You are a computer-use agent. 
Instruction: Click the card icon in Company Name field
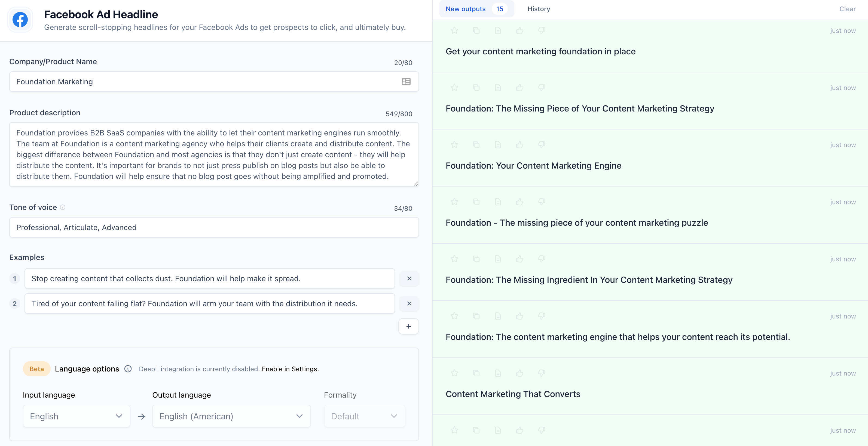click(x=406, y=82)
